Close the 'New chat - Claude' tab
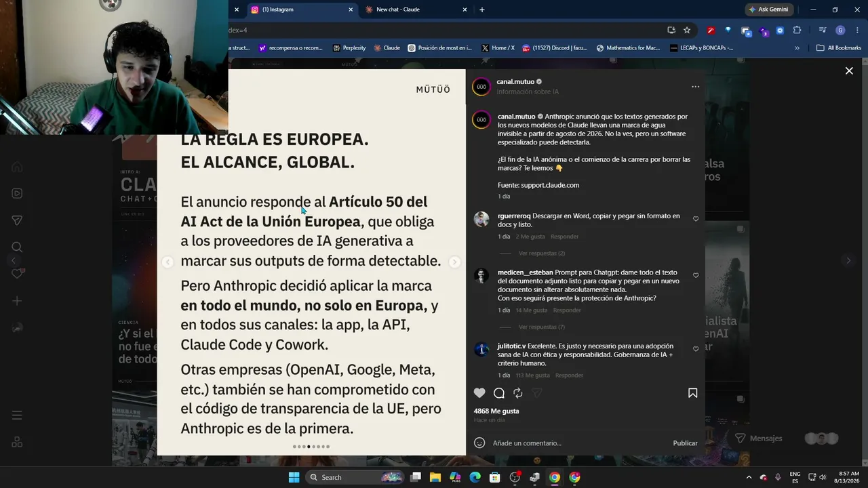 (x=465, y=9)
